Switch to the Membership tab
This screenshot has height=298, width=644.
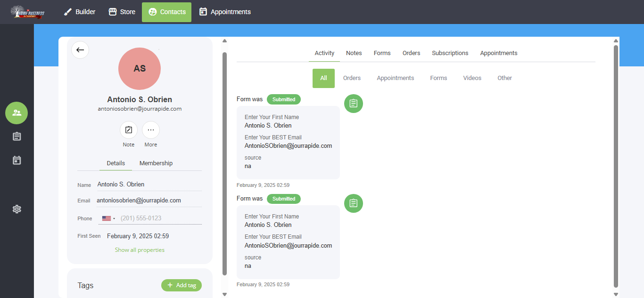click(156, 163)
